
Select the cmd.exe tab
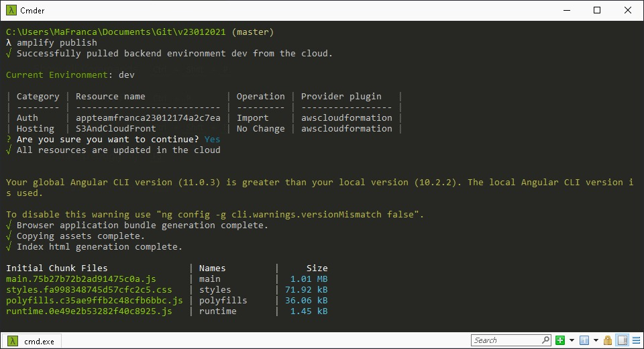pyautogui.click(x=32, y=341)
